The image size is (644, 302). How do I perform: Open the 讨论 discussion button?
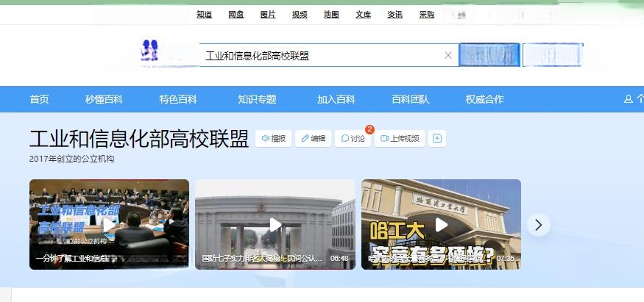[x=353, y=138]
